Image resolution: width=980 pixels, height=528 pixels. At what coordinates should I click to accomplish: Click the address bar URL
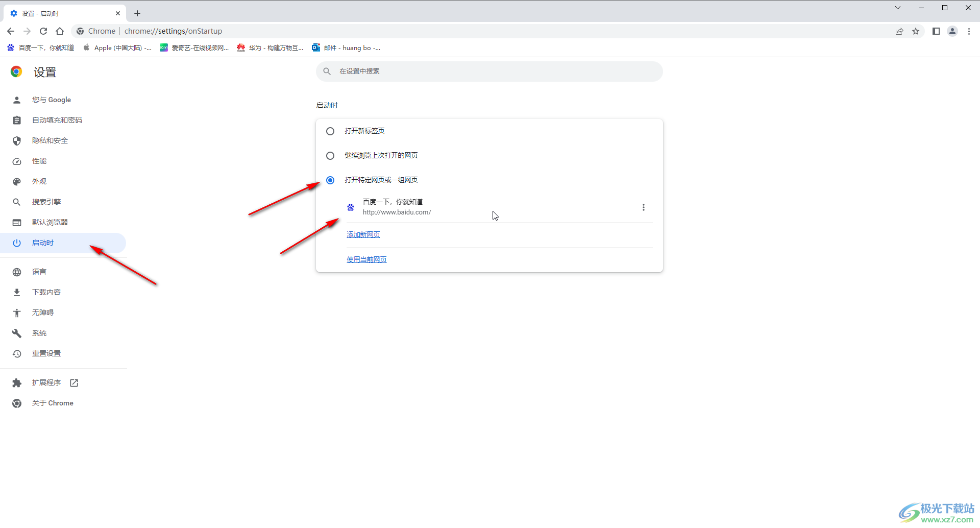[x=174, y=31]
